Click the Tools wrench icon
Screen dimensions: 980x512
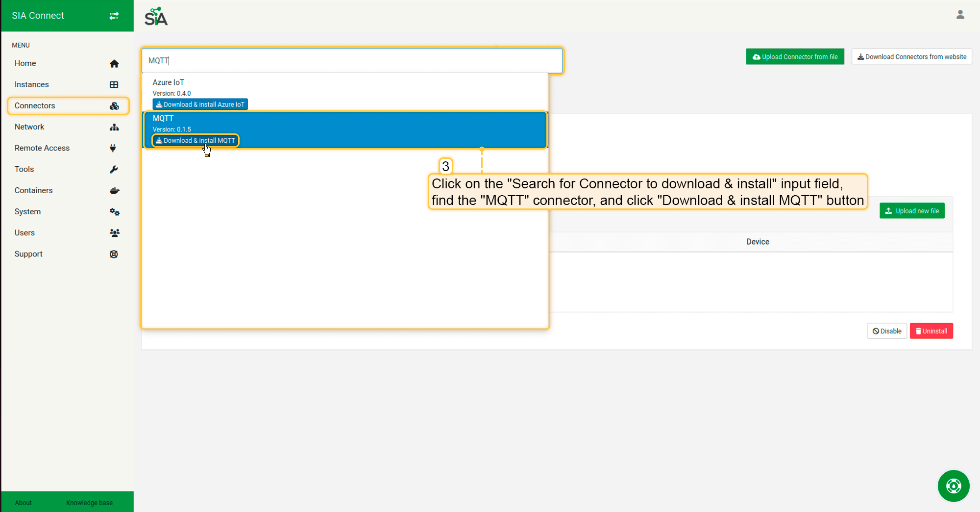click(114, 170)
